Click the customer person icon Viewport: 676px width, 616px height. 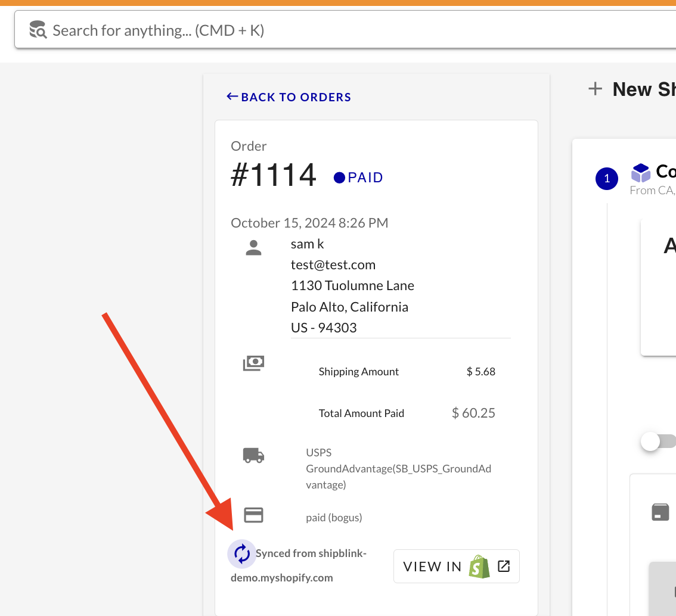pos(254,248)
